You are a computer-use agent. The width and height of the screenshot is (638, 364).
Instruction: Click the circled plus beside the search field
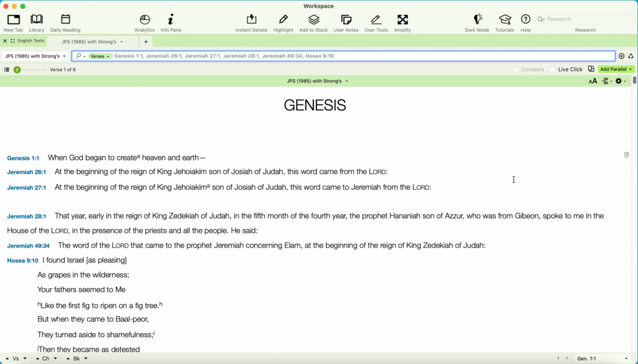click(x=621, y=56)
